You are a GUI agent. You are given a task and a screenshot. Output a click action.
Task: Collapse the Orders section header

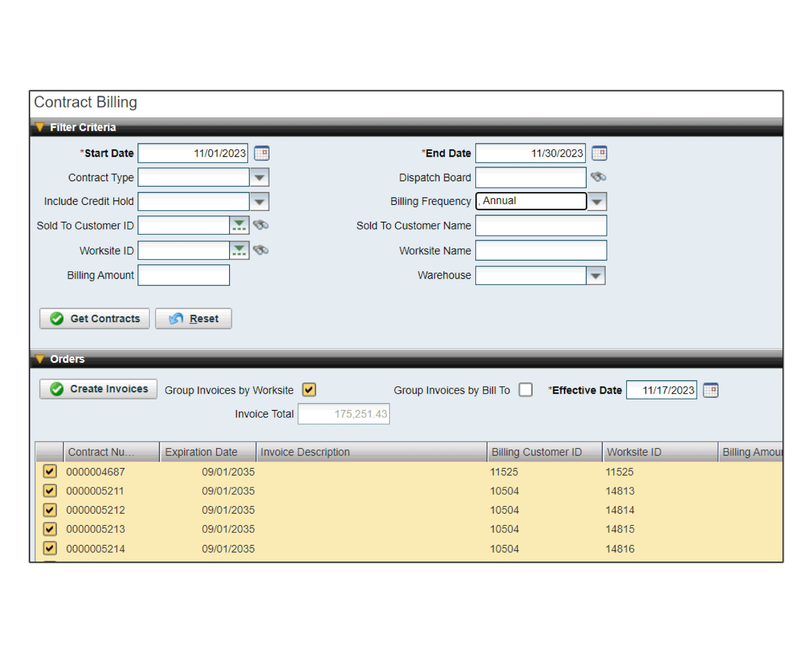point(40,359)
